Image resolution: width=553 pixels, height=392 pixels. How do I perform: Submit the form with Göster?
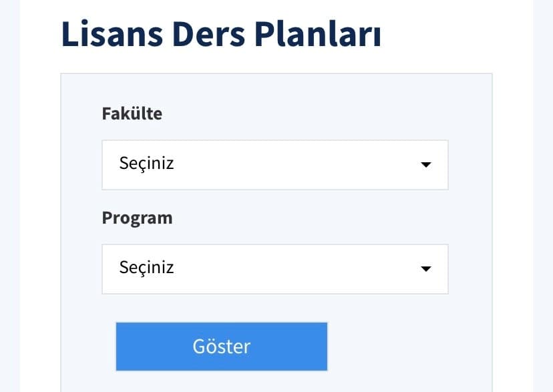[x=221, y=346]
